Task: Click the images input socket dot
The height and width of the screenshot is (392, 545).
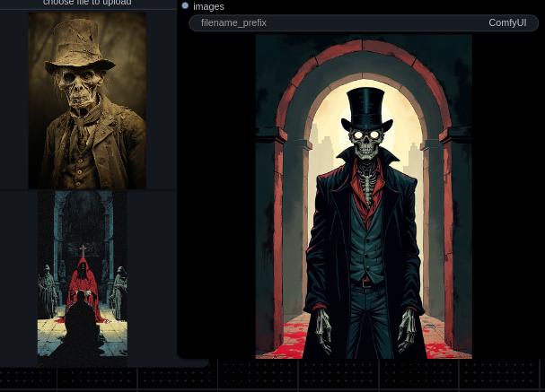Action: click(185, 5)
